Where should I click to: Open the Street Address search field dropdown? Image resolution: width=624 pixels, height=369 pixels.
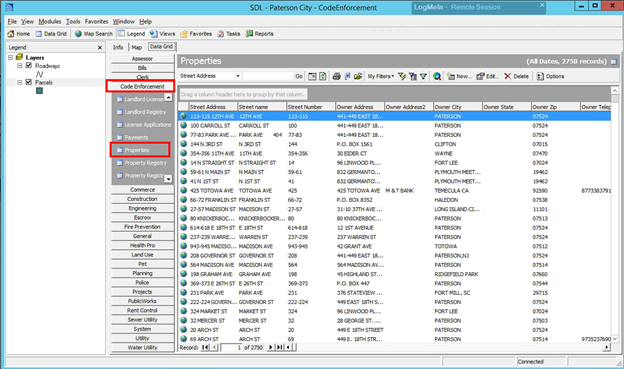coord(238,76)
